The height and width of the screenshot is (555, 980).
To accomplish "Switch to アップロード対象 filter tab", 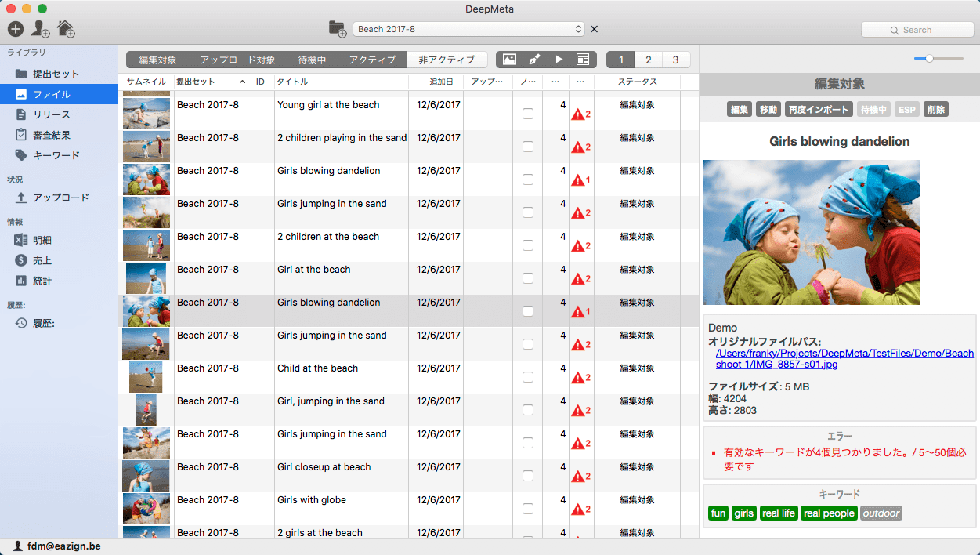I will (x=237, y=60).
